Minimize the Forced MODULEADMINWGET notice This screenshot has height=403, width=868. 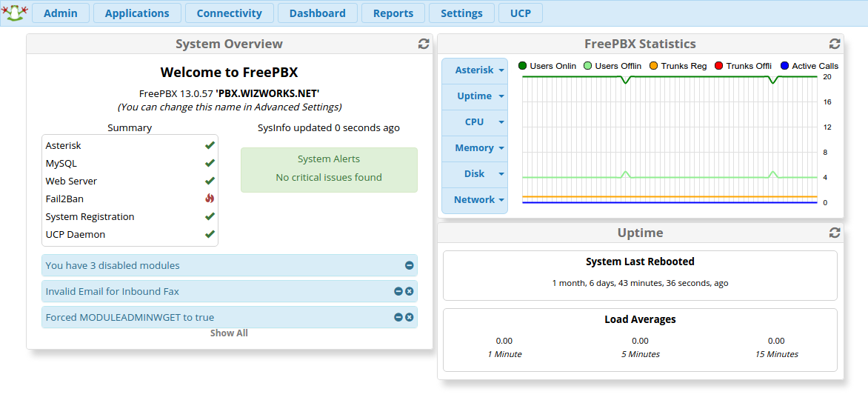pos(398,317)
